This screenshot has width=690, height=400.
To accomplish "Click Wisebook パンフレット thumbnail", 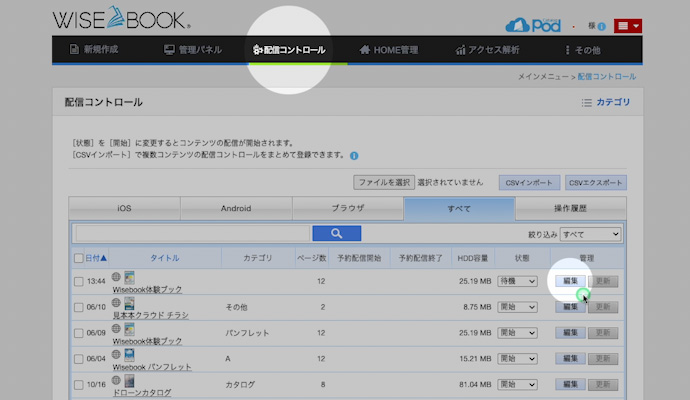I will coord(129,355).
